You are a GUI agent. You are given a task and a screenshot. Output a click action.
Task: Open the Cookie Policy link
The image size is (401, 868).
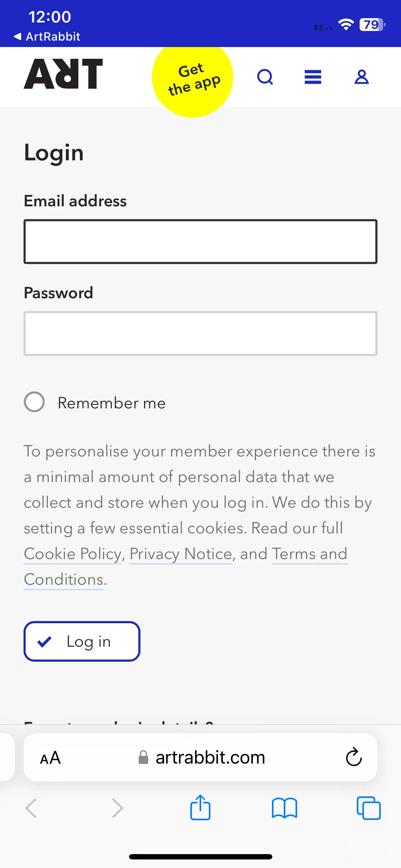coord(73,554)
